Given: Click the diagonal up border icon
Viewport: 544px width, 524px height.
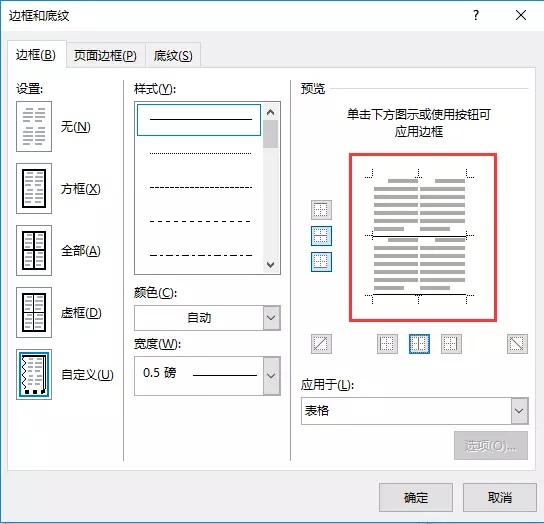Looking at the screenshot, I should pyautogui.click(x=321, y=344).
